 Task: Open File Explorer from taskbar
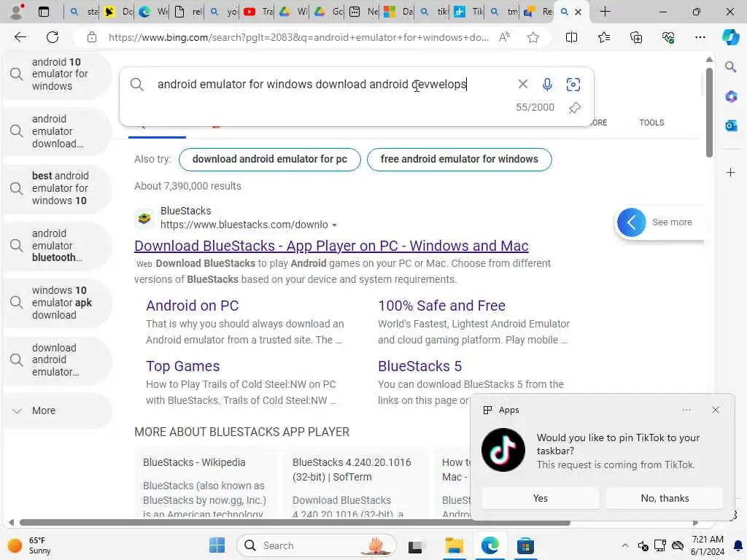pyautogui.click(x=454, y=545)
